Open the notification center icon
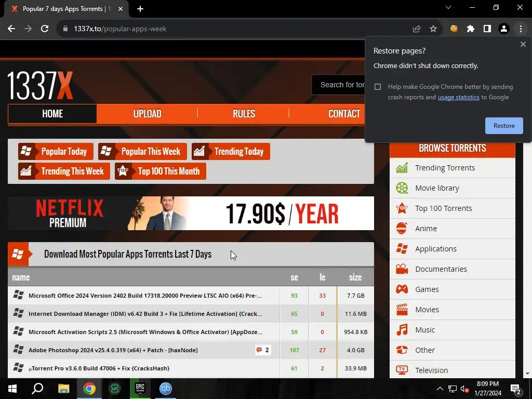 pyautogui.click(x=516, y=389)
